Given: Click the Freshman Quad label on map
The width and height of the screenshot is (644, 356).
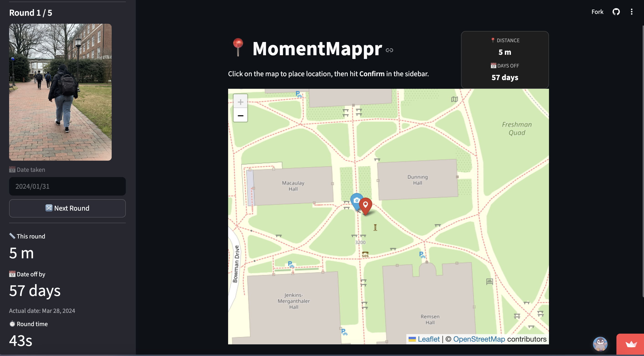Looking at the screenshot, I should click(517, 128).
